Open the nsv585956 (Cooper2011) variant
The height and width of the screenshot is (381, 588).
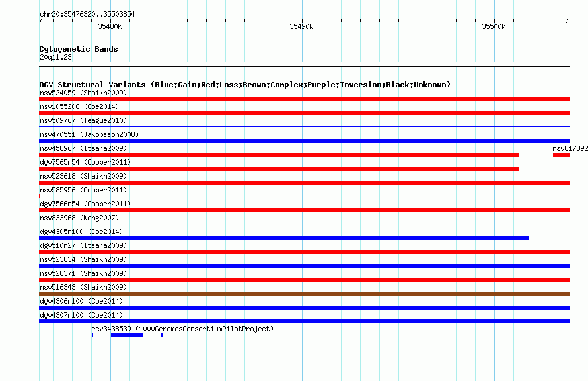(83, 190)
